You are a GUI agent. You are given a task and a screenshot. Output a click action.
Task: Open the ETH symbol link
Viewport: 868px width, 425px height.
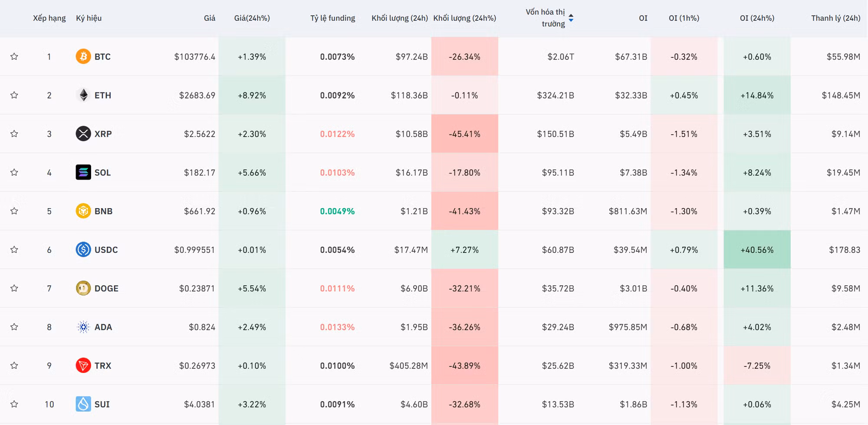click(x=103, y=95)
